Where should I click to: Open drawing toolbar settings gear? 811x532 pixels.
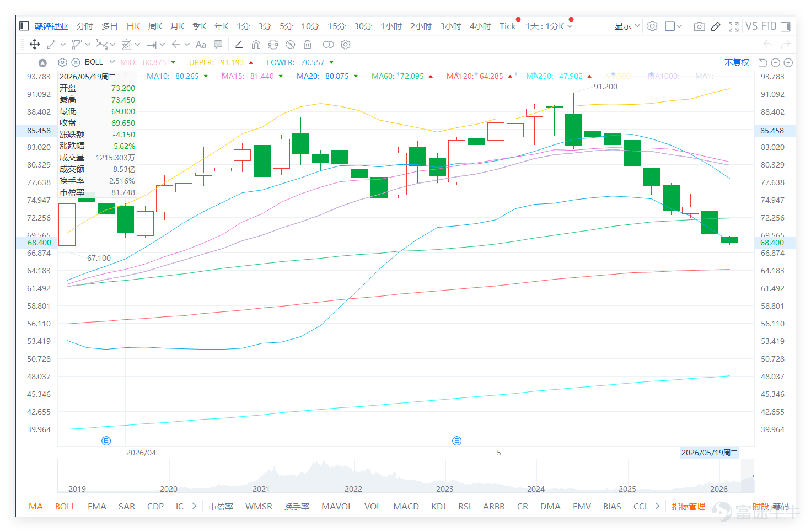point(346,45)
